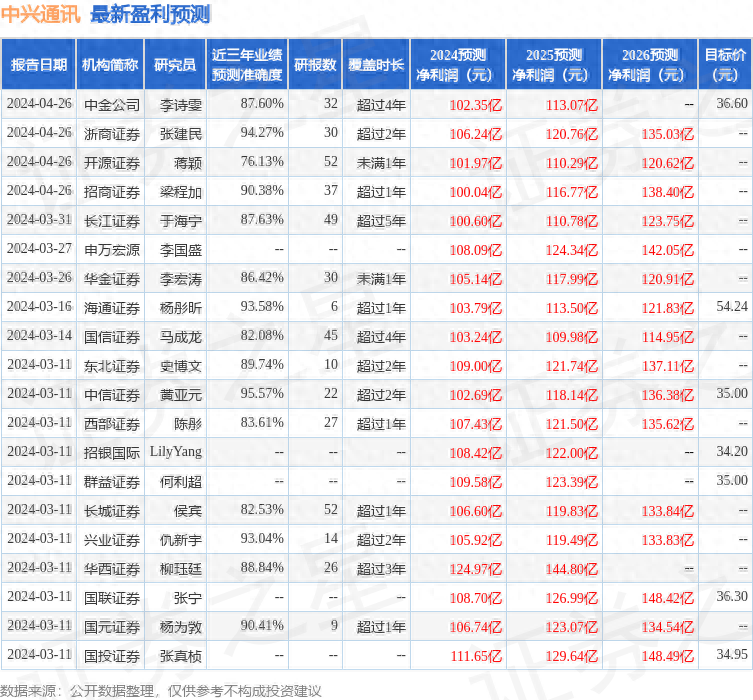Click analyst name 柳珏廷
Image resolution: width=753 pixels, height=700 pixels.
181,569
